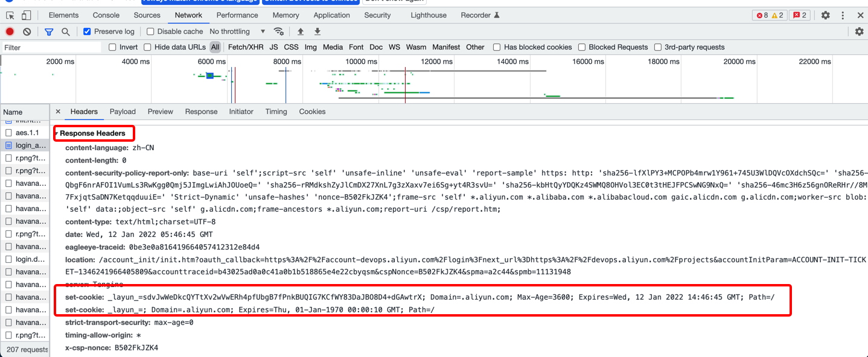The height and width of the screenshot is (357, 868).
Task: Switch to the Memory tab
Action: [x=286, y=15]
